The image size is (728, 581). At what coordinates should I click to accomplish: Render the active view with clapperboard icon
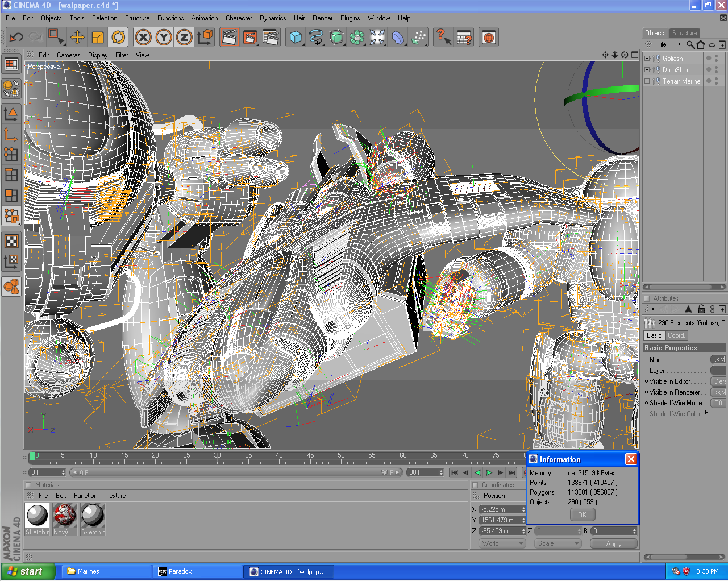229,38
